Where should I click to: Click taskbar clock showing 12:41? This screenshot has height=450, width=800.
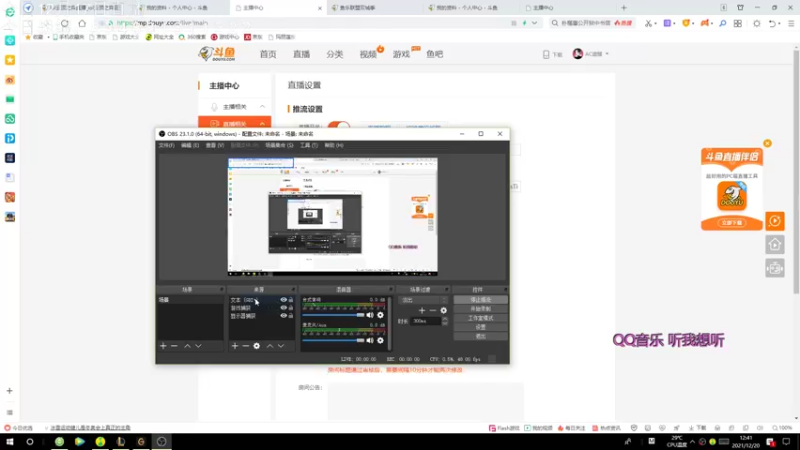tap(746, 442)
